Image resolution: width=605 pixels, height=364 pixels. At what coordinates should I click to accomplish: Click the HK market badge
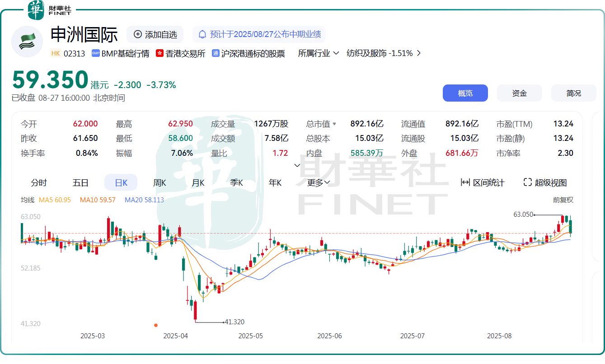[x=56, y=53]
